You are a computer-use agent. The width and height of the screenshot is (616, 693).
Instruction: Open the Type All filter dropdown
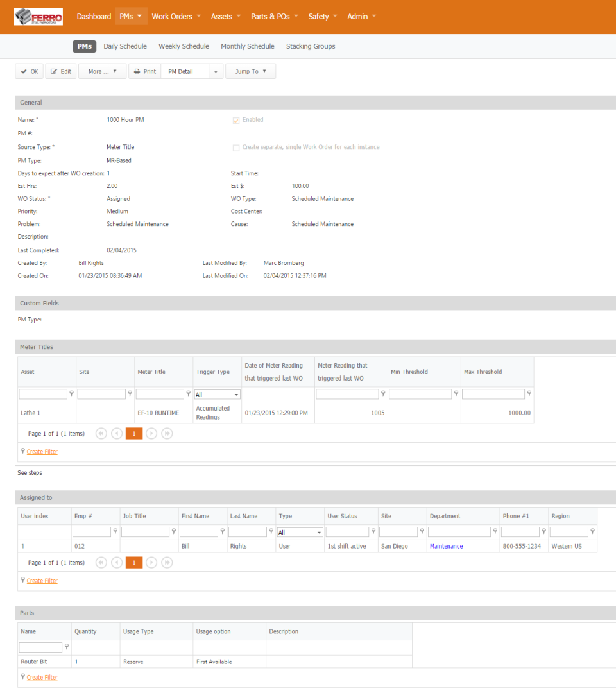tap(300, 532)
